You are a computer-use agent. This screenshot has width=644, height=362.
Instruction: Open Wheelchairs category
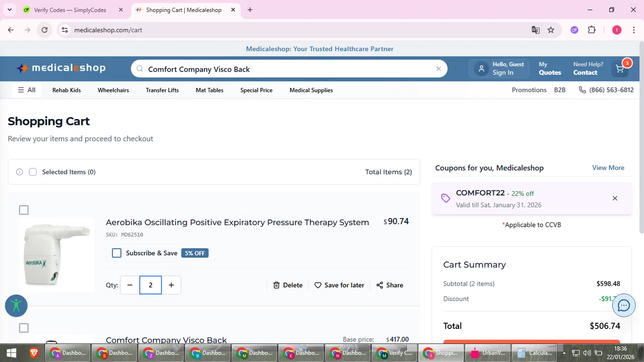[113, 90]
